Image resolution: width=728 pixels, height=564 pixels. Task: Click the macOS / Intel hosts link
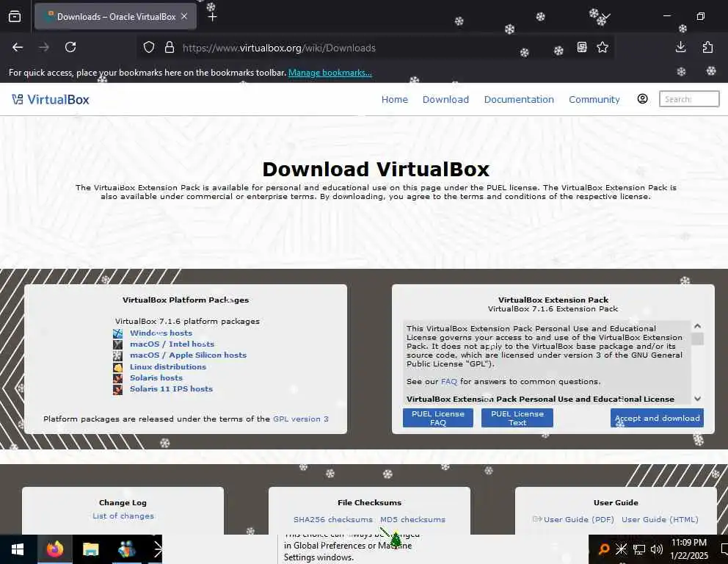(172, 344)
